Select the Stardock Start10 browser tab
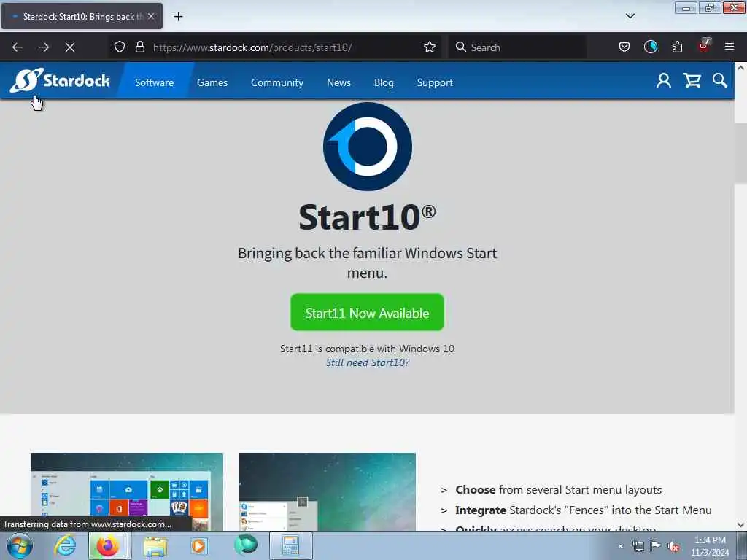This screenshot has height=560, width=747. [82, 16]
